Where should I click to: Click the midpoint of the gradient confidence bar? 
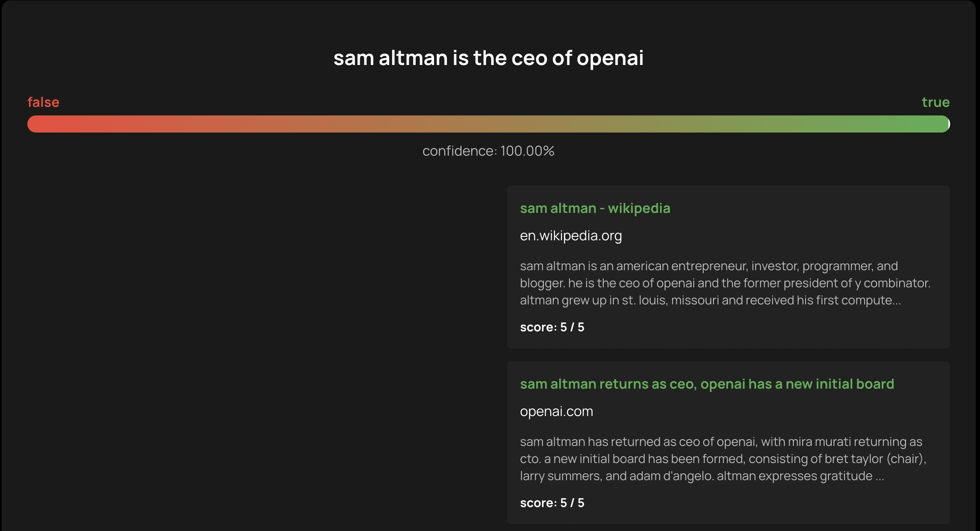tap(488, 124)
